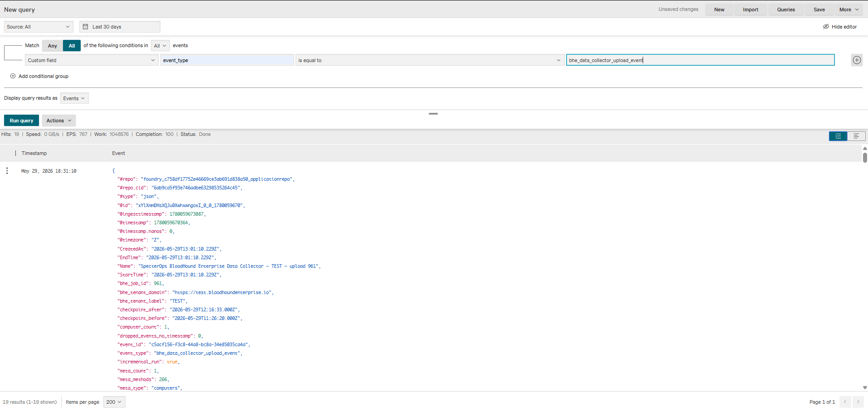Click timestamp May 29, 2026 18:31:10
868x411 pixels.
(x=49, y=171)
